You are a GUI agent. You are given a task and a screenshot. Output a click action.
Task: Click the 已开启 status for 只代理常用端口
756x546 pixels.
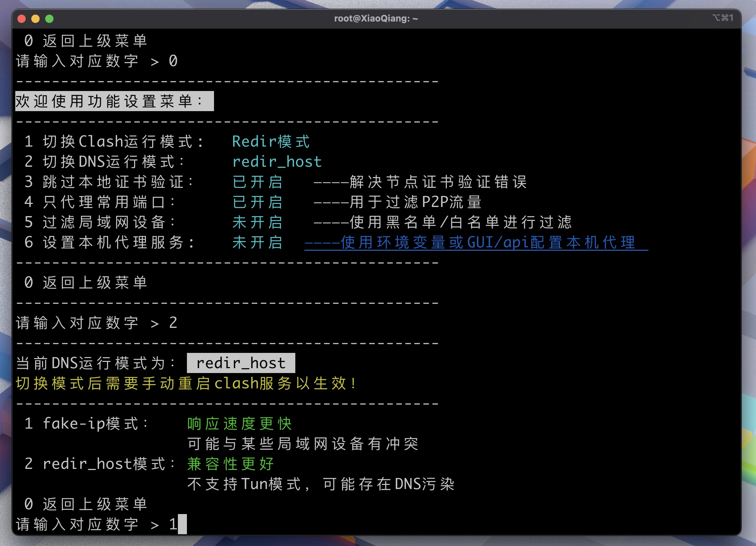click(x=257, y=202)
